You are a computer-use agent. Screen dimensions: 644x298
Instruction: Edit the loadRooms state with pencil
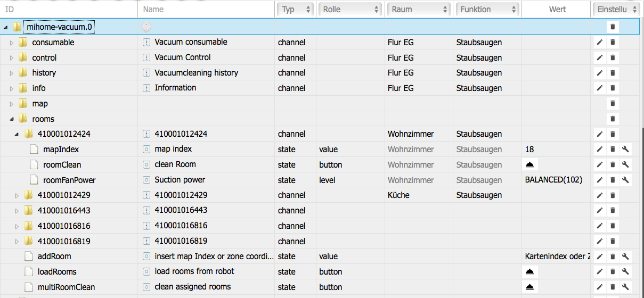(x=599, y=272)
